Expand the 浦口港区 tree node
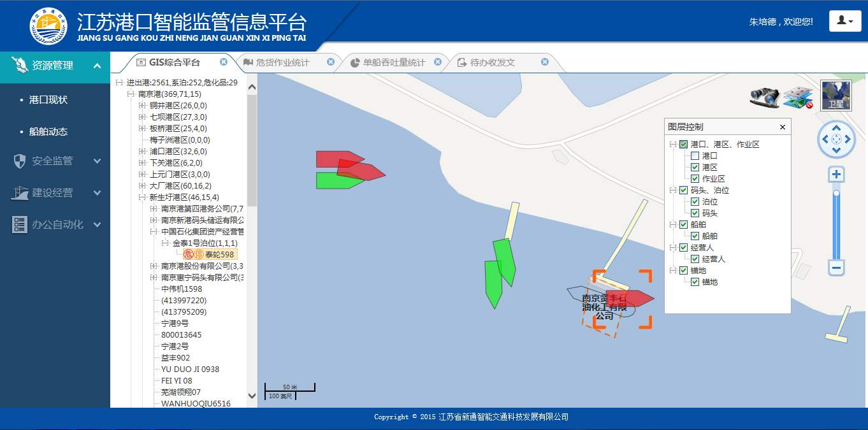Viewport: 868px width, 430px height. [x=142, y=152]
